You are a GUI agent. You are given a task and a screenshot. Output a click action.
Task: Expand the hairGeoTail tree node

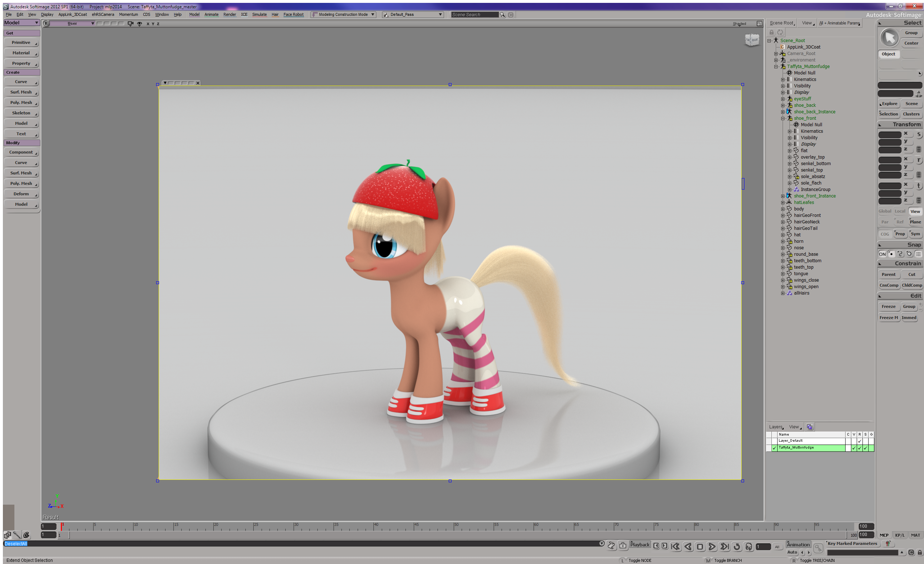783,228
